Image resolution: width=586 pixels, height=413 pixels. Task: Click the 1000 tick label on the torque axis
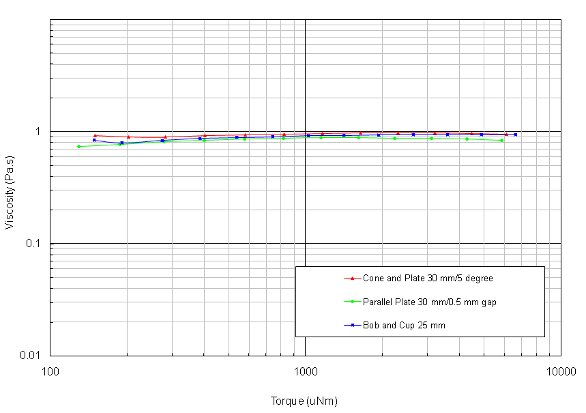(x=305, y=372)
